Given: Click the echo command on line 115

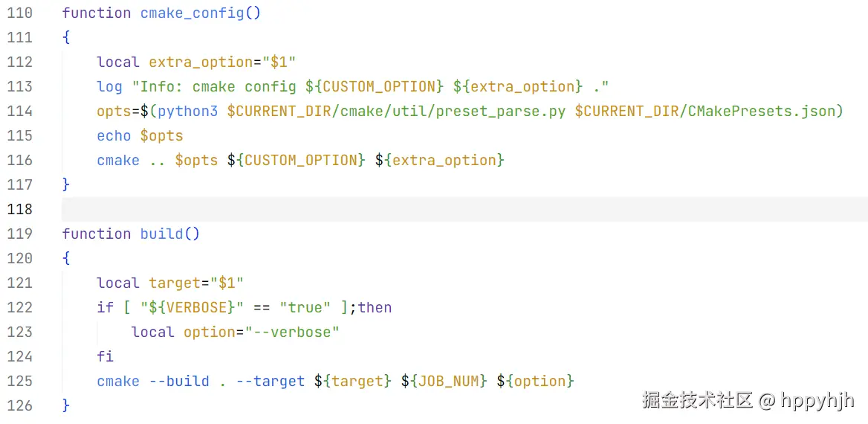Looking at the screenshot, I should 114,135.
